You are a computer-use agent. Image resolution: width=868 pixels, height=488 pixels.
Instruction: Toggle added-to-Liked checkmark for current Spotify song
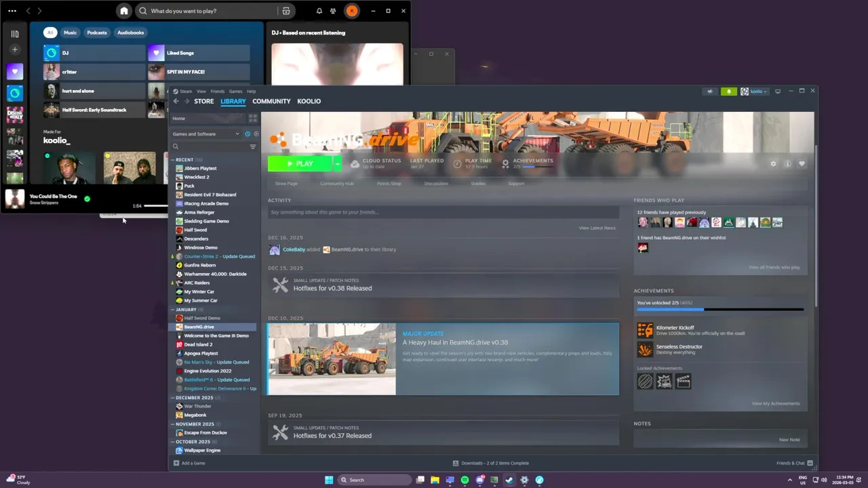point(87,199)
